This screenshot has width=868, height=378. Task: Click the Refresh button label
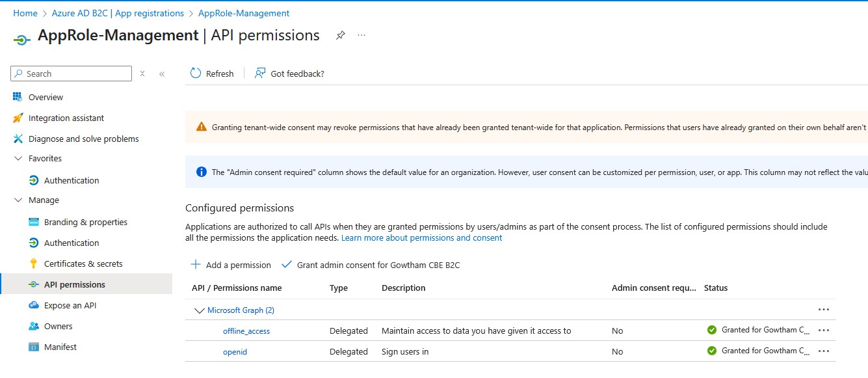(220, 74)
